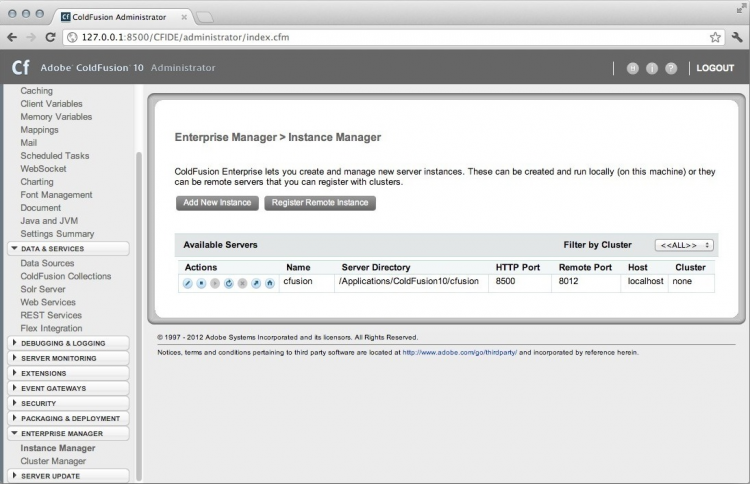Open the Caching settings page
The width and height of the screenshot is (750, 484).
(x=36, y=91)
